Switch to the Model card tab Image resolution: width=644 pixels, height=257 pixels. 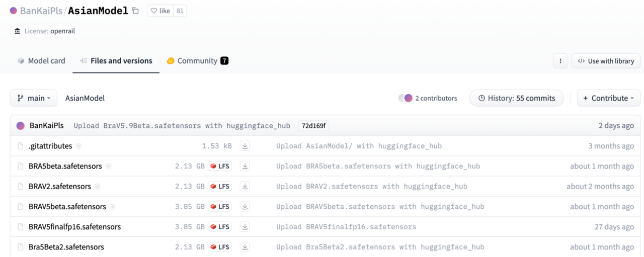pos(41,61)
